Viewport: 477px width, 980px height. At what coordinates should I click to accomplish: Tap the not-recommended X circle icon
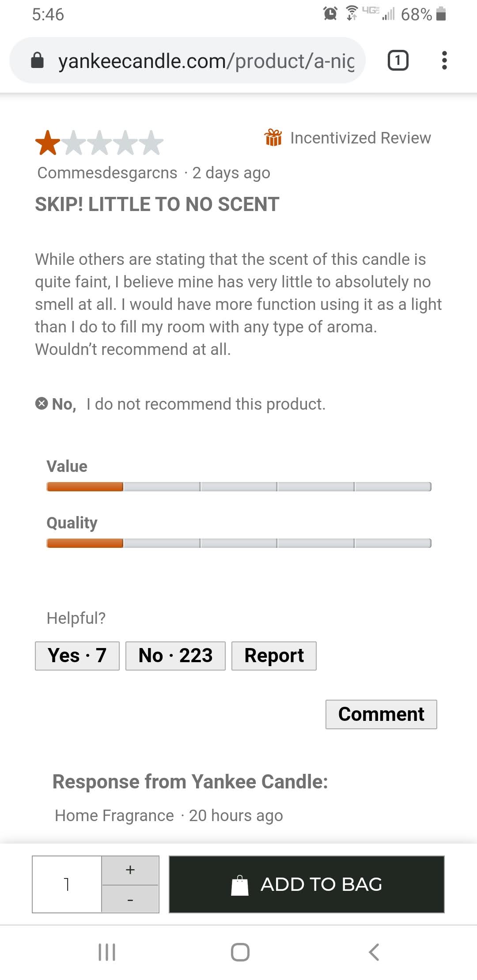pos(42,403)
